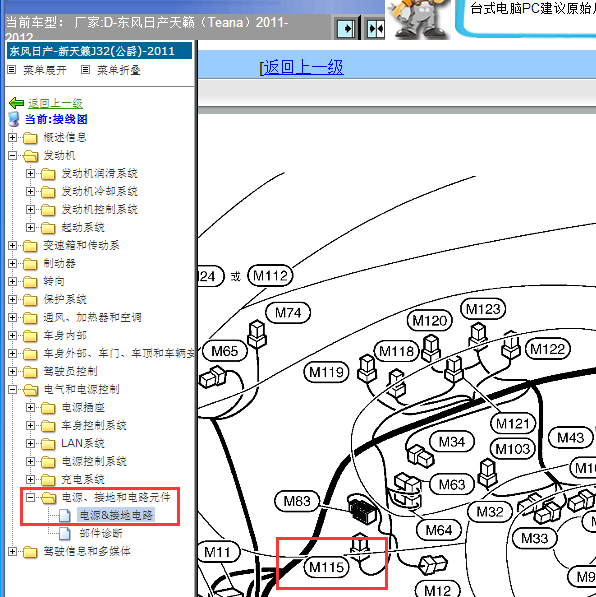596x597 pixels.
Task: Expand the 变速箱和传动系 node
Action: pyautogui.click(x=12, y=246)
